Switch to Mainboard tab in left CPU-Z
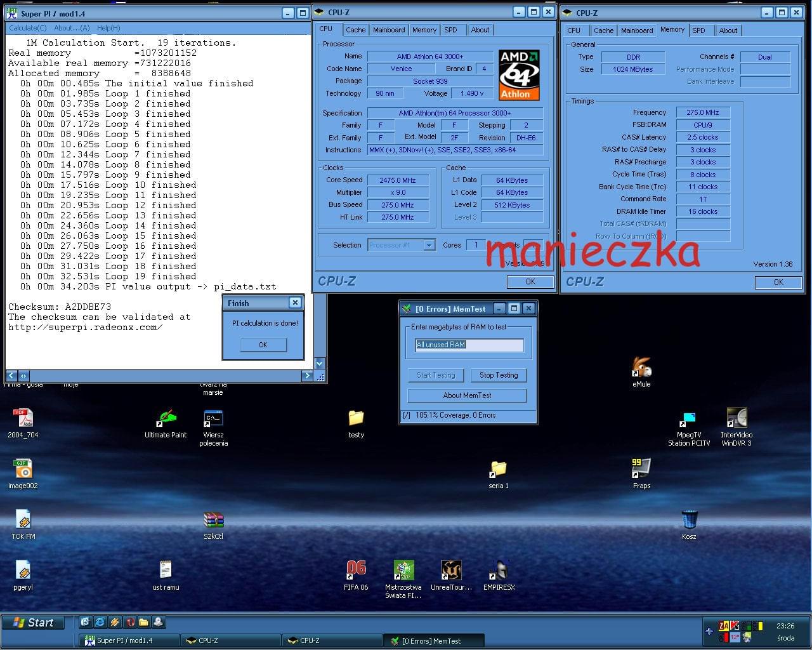812x650 pixels. [x=389, y=30]
